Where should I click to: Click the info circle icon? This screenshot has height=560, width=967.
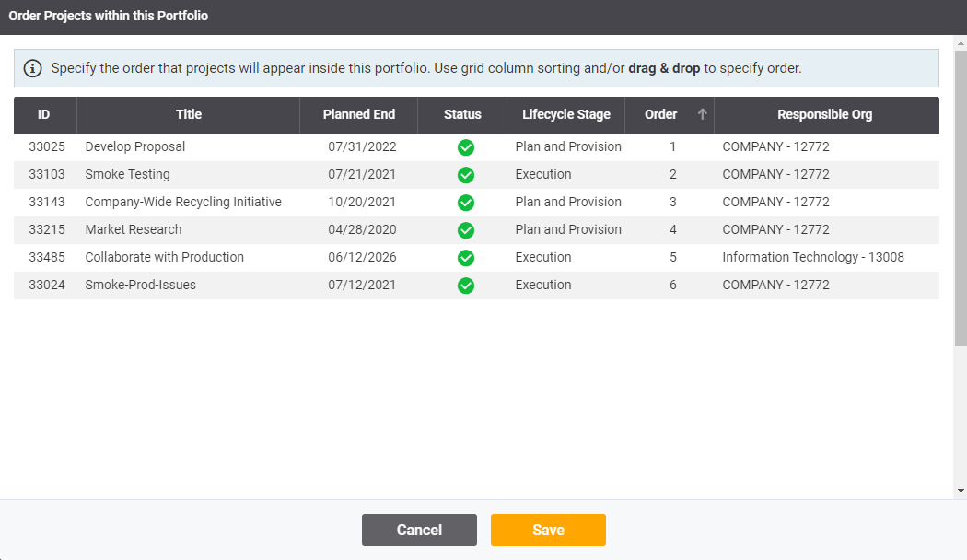point(35,68)
